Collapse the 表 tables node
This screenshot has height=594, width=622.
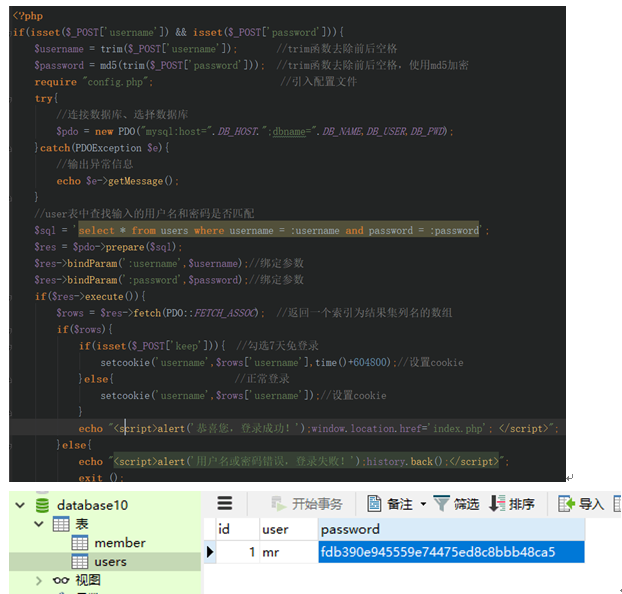39,524
